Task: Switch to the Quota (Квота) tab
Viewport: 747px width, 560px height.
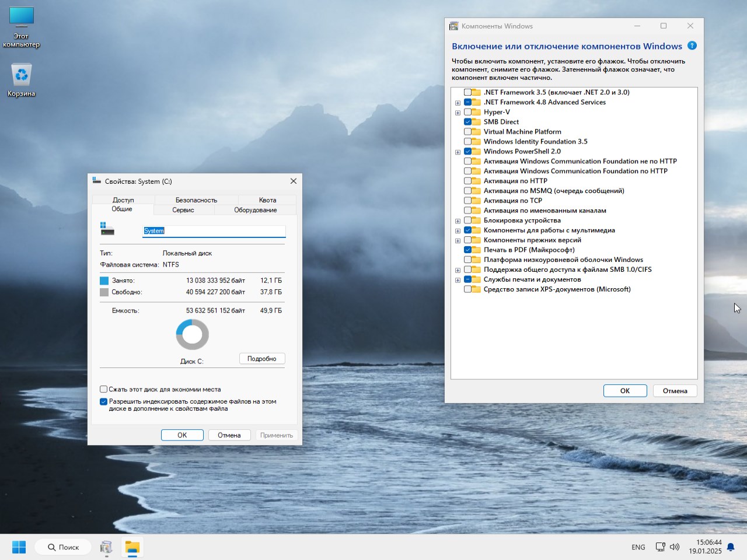Action: click(267, 199)
